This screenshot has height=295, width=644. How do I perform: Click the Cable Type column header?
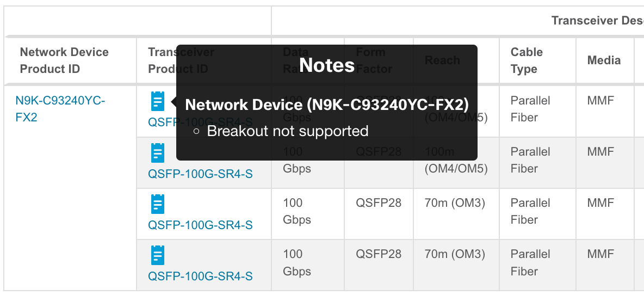tap(527, 60)
